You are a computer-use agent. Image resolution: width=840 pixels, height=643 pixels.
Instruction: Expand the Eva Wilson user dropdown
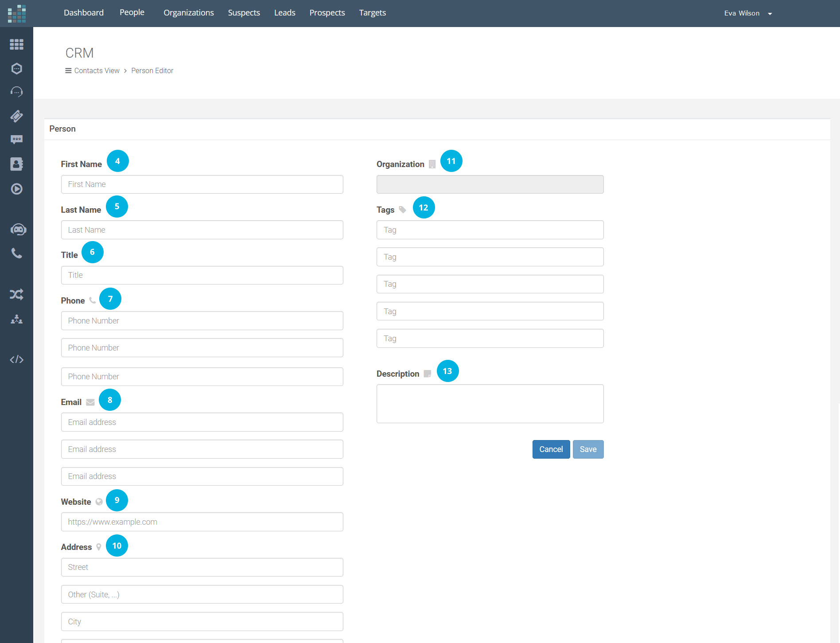[x=748, y=13]
